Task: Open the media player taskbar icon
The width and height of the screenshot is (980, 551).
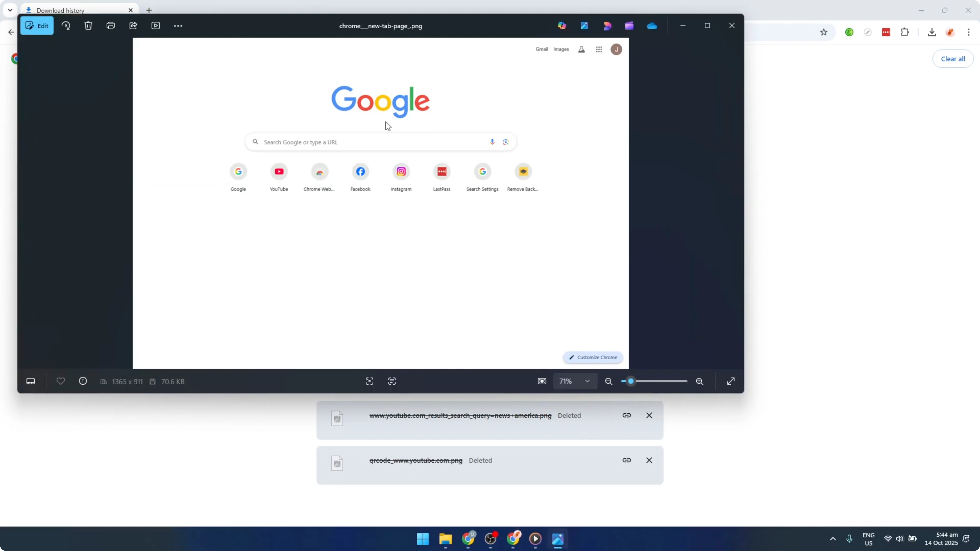Action: (x=535, y=539)
